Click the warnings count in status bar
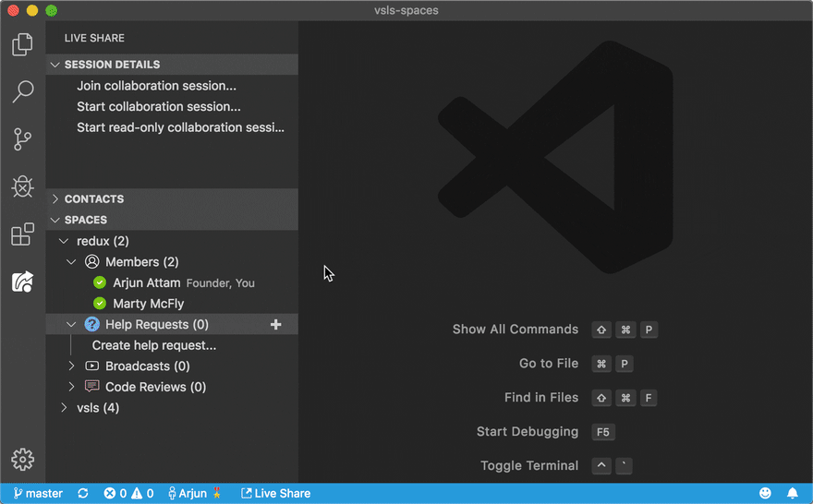Image resolution: width=813 pixels, height=504 pixels. click(x=142, y=494)
